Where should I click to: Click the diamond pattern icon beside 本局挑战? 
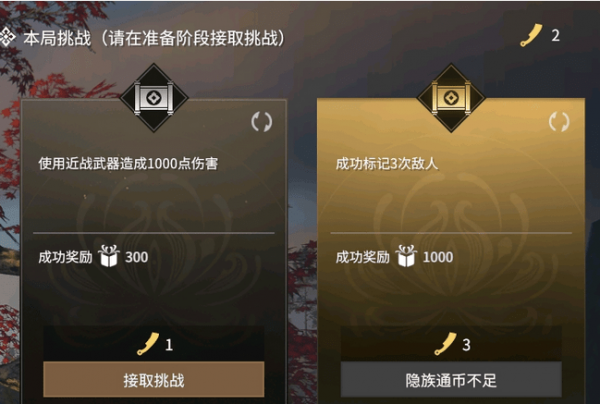tap(7, 37)
